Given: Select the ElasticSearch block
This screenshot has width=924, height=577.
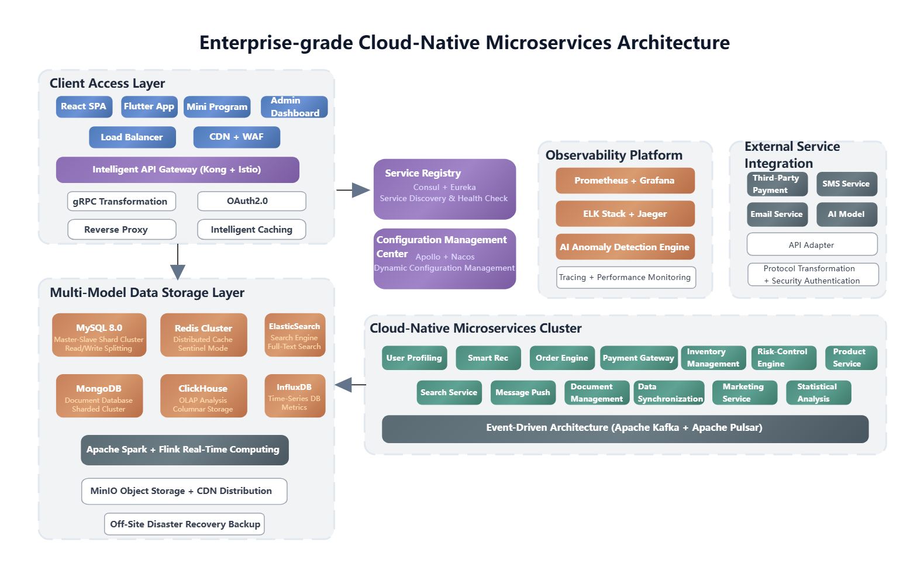Looking at the screenshot, I should click(295, 335).
